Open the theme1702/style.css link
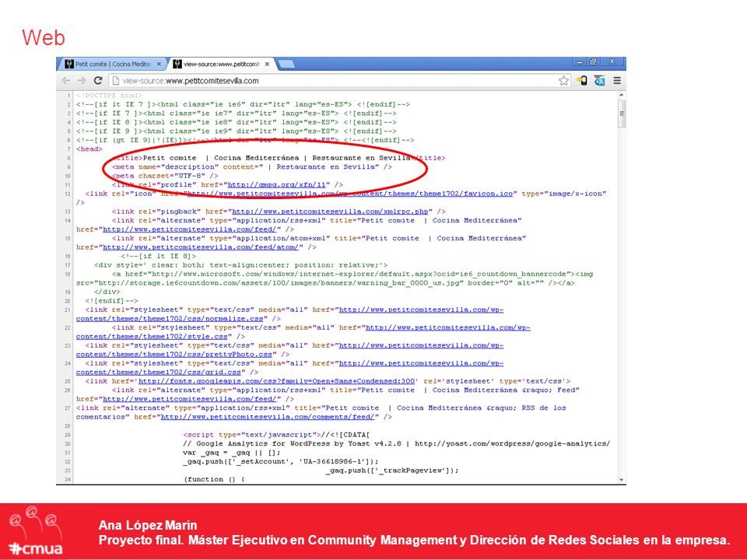 point(303,332)
